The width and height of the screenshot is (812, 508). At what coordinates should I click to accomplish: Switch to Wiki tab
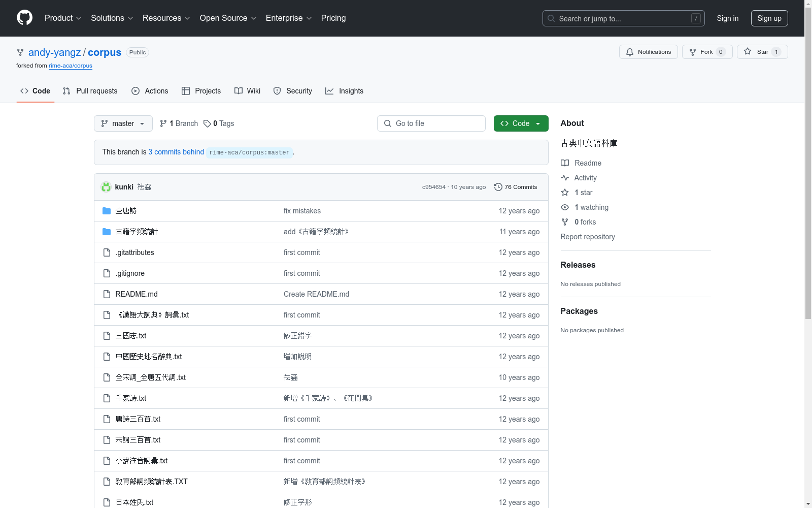247,91
